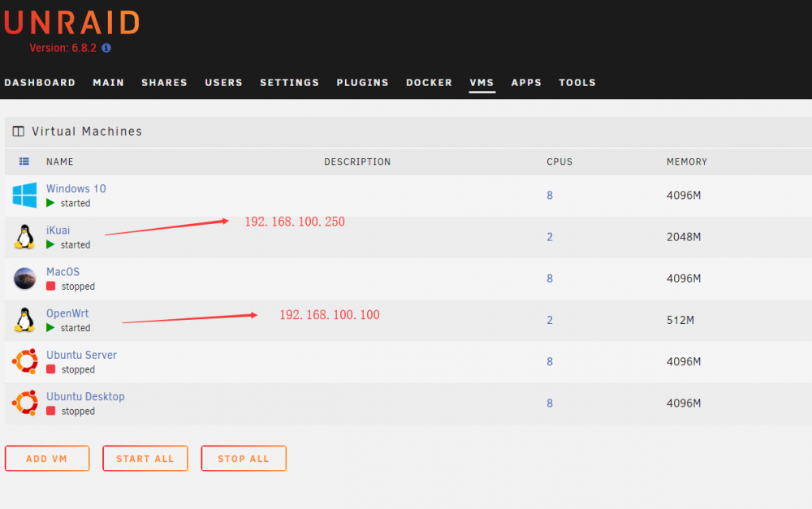The width and height of the screenshot is (812, 509).
Task: Open the Ubuntu Server VM link
Action: point(81,355)
